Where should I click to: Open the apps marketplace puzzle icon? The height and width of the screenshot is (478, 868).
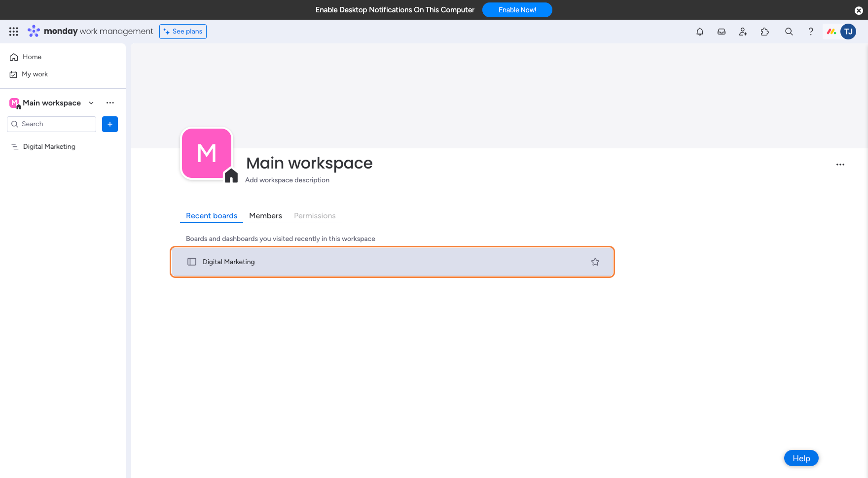tap(764, 32)
